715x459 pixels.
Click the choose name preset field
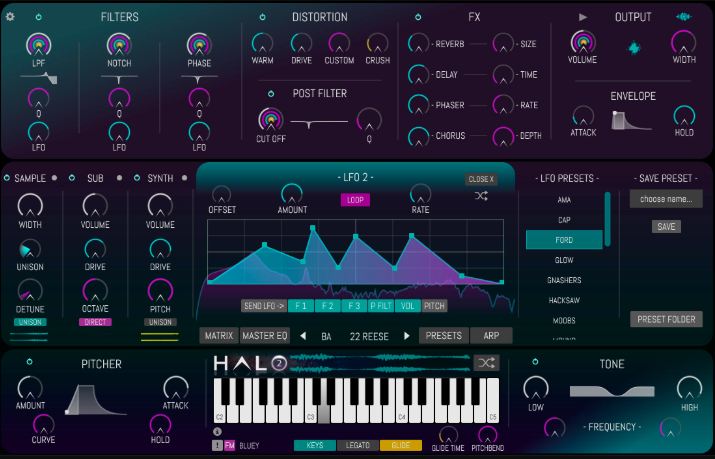point(666,199)
